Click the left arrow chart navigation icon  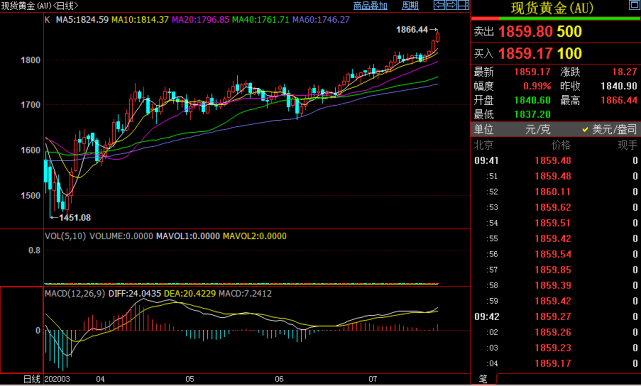click(439, 5)
